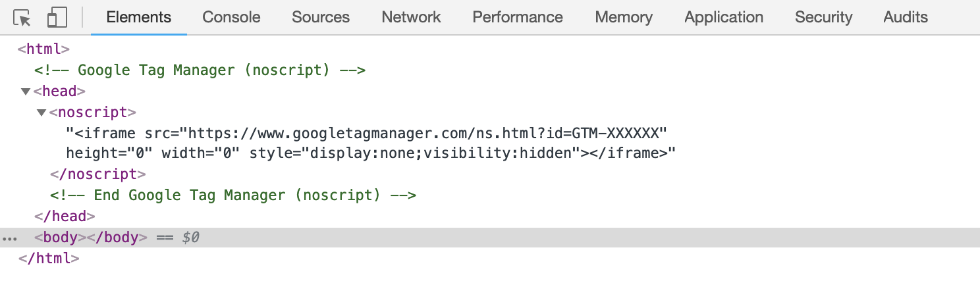The height and width of the screenshot is (283, 980).
Task: Switch to the Console tab
Action: click(x=231, y=18)
